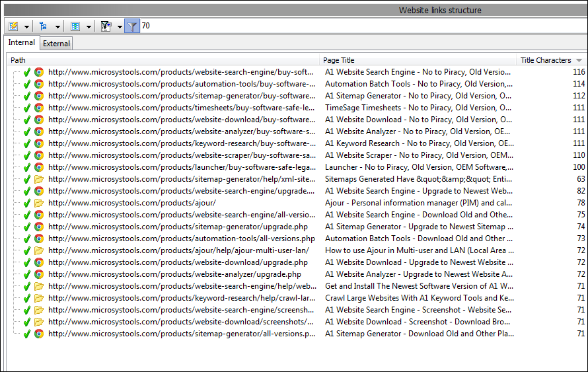The height and width of the screenshot is (372, 588).
Task: Click green checkmark on website-analyzer/upgrade.php row
Action: coord(27,274)
